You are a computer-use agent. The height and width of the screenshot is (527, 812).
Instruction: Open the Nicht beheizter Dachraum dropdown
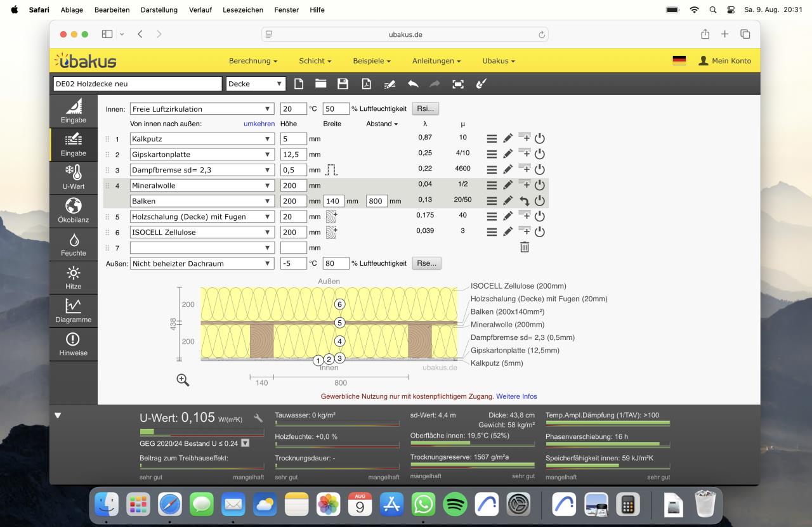click(x=201, y=263)
